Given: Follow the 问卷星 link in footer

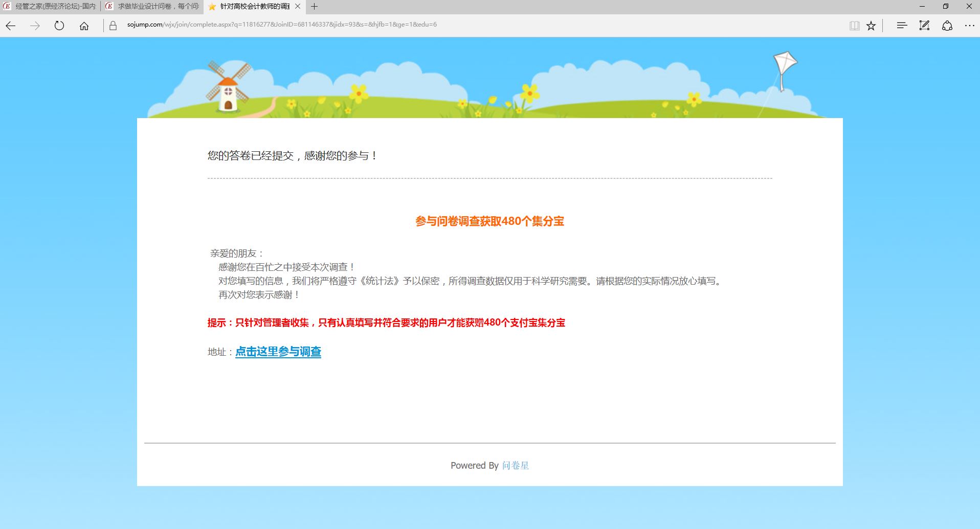Looking at the screenshot, I should click(515, 466).
